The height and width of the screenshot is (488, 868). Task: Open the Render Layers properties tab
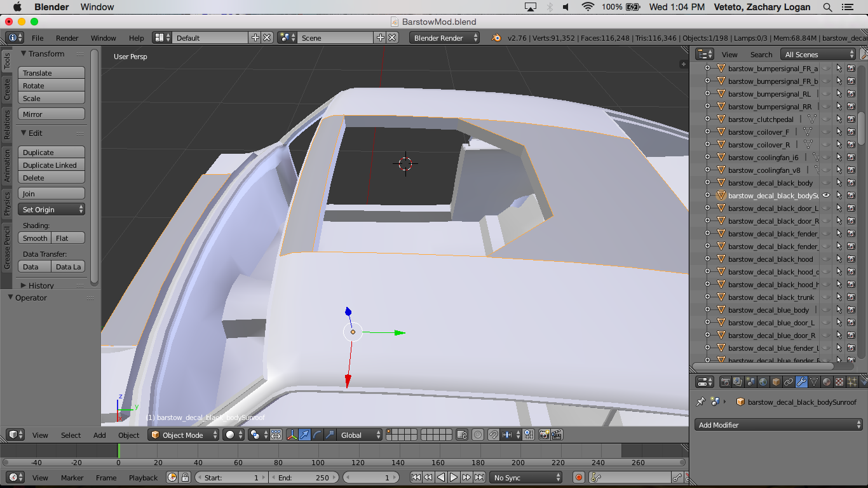(x=738, y=382)
